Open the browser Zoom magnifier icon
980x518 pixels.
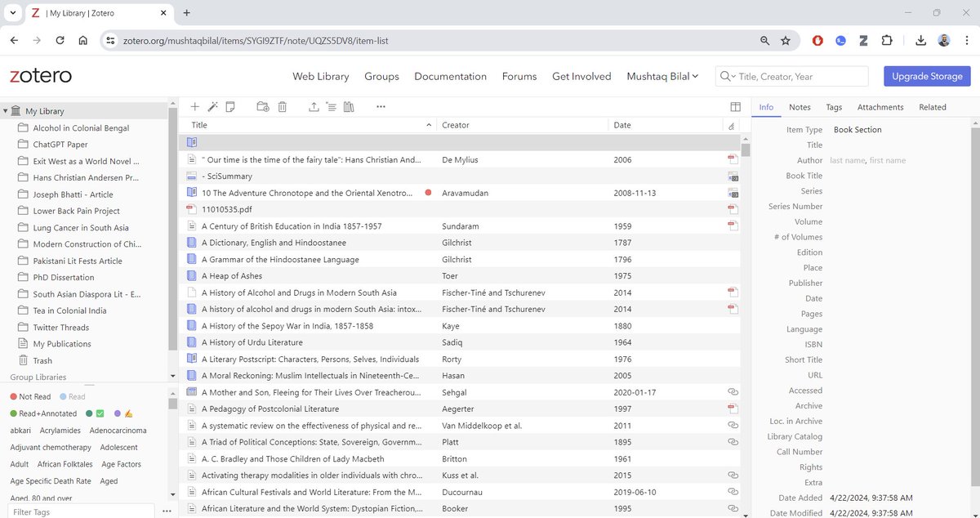(764, 40)
